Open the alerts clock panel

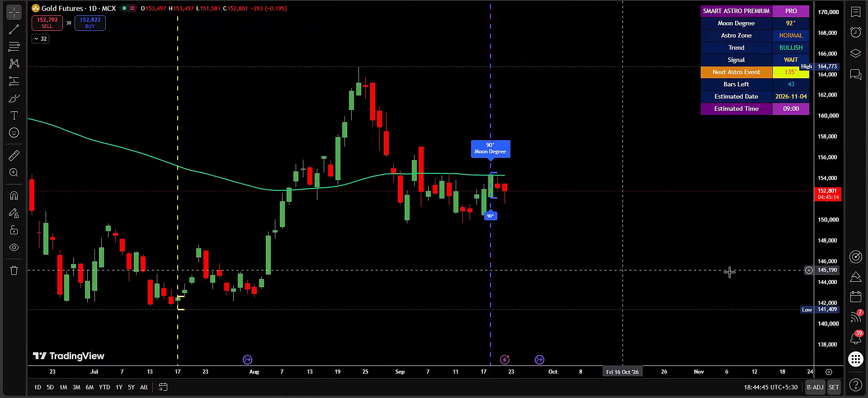855,32
